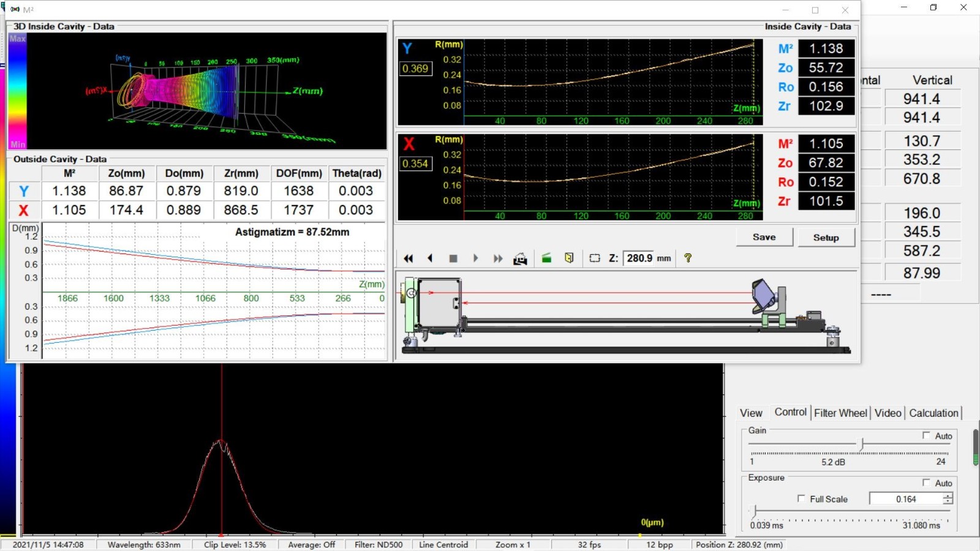Toggle the Full Scale checkbox
980x551 pixels.
coord(801,498)
